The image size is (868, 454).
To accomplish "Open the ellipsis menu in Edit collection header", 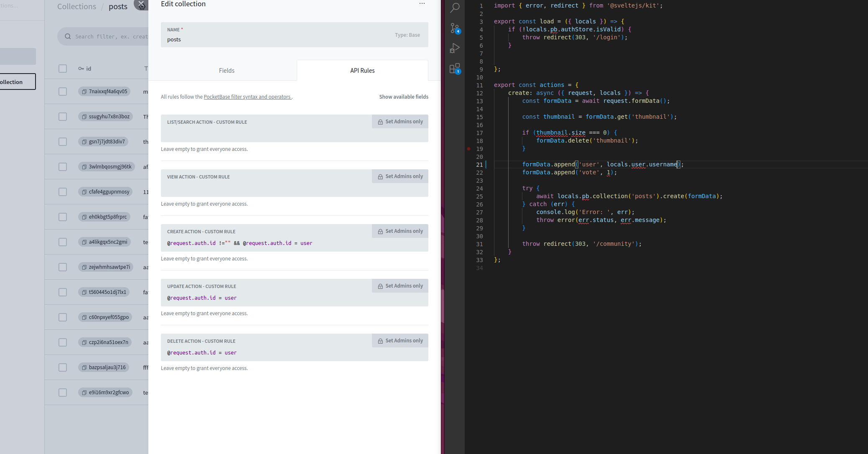I will click(422, 3).
